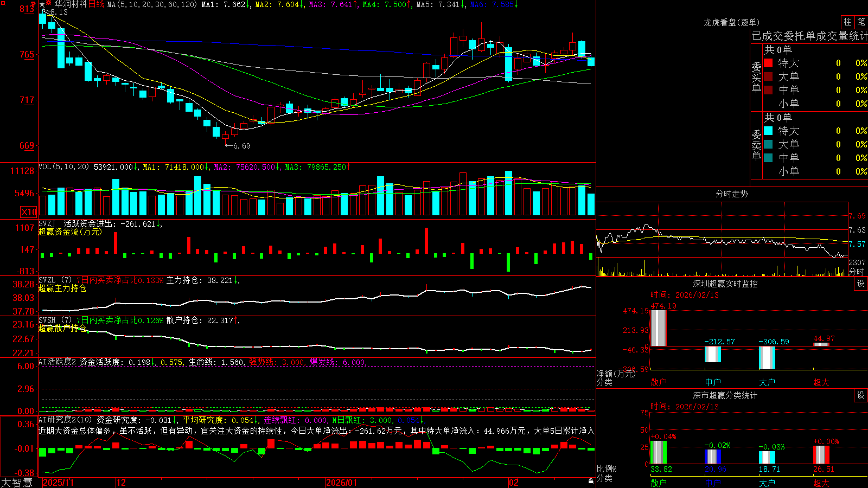Click the bright red 特大 buy order swatch

click(x=768, y=63)
